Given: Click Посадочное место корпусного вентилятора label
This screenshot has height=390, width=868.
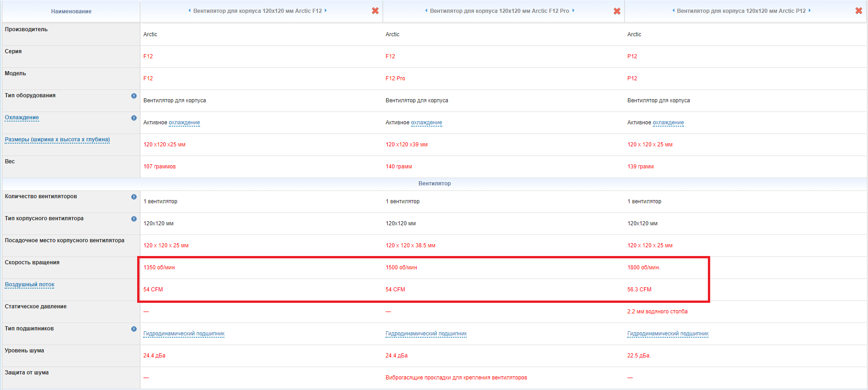Looking at the screenshot, I should (65, 240).
